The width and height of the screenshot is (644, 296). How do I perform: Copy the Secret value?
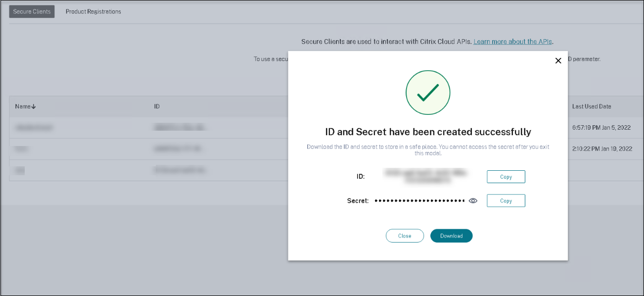coord(506,200)
